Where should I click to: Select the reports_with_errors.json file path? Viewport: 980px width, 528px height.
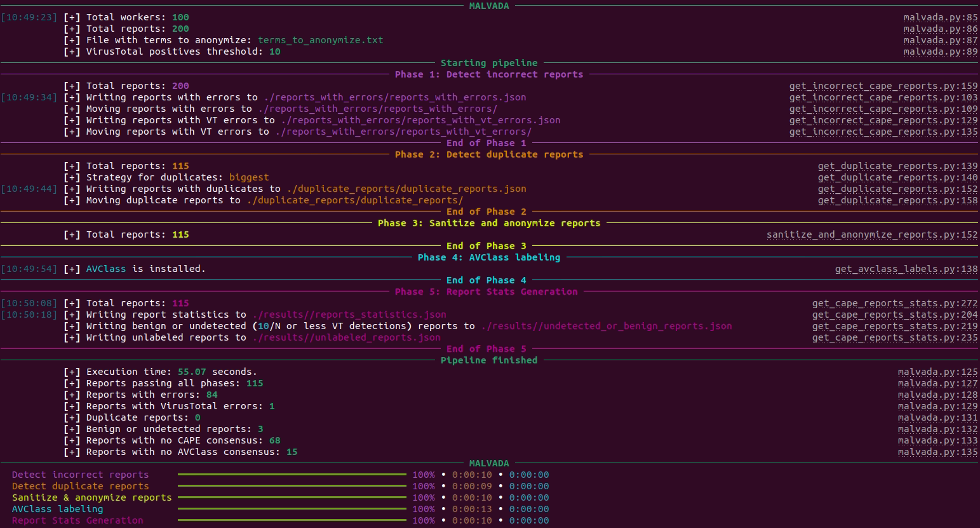point(395,97)
